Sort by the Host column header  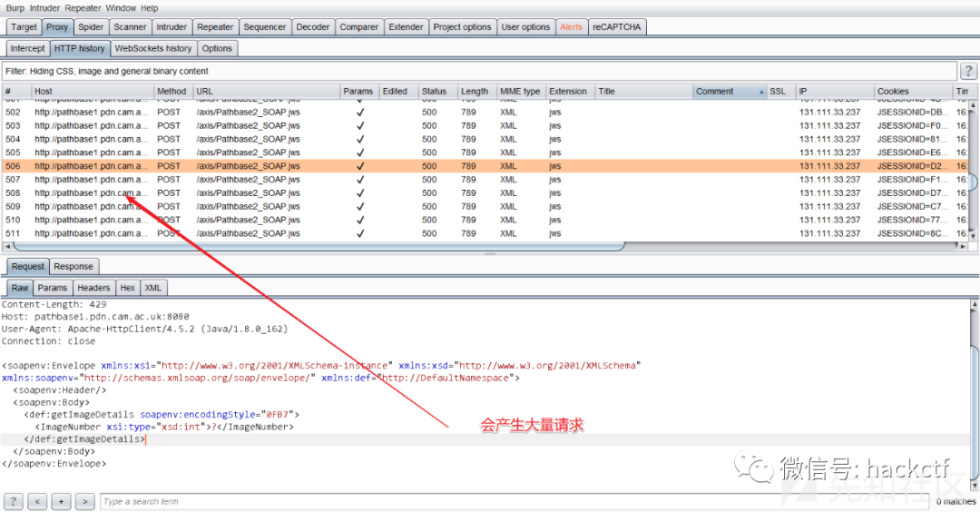pyautogui.click(x=92, y=92)
